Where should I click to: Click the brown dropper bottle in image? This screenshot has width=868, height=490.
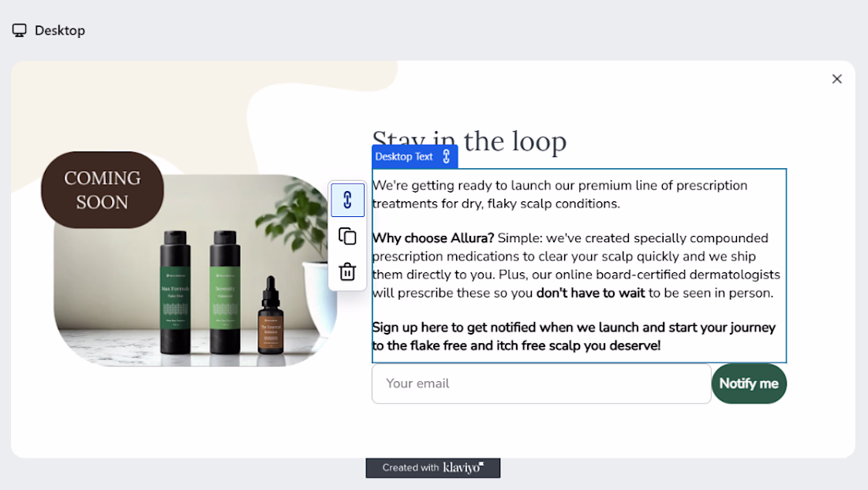click(x=271, y=316)
